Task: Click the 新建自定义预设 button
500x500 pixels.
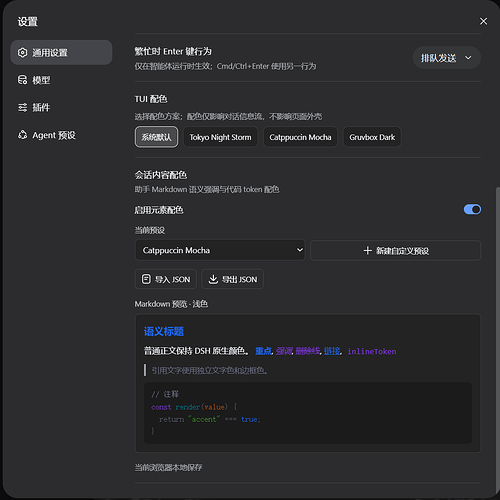Action: click(395, 250)
